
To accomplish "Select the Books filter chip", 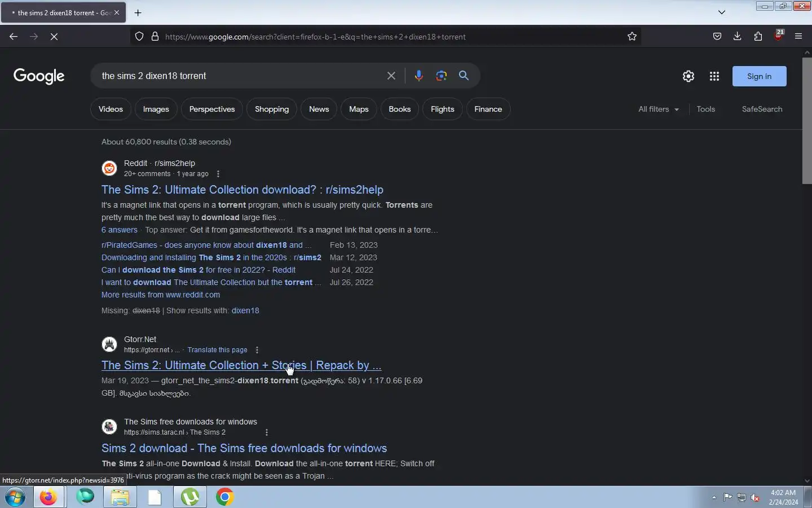I will pyautogui.click(x=400, y=109).
